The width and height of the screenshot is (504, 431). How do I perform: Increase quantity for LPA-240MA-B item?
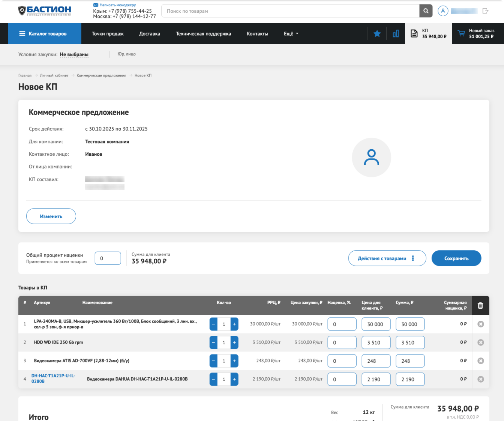(234, 324)
